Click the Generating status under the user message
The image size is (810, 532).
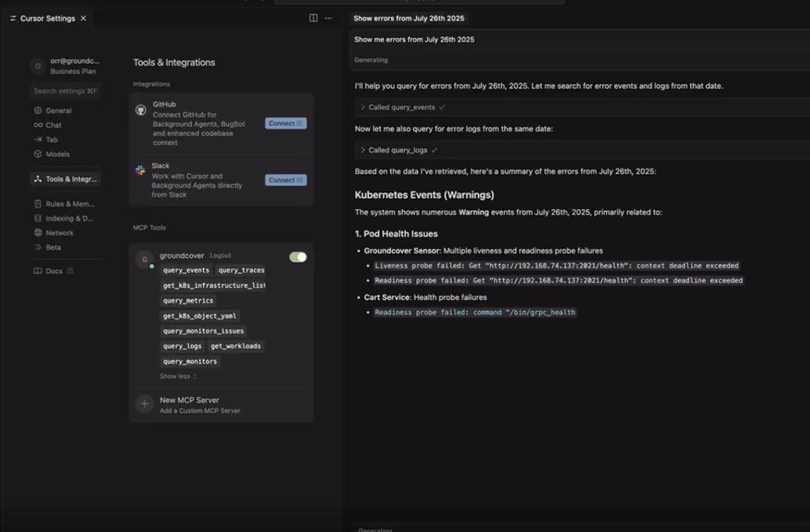click(x=371, y=60)
